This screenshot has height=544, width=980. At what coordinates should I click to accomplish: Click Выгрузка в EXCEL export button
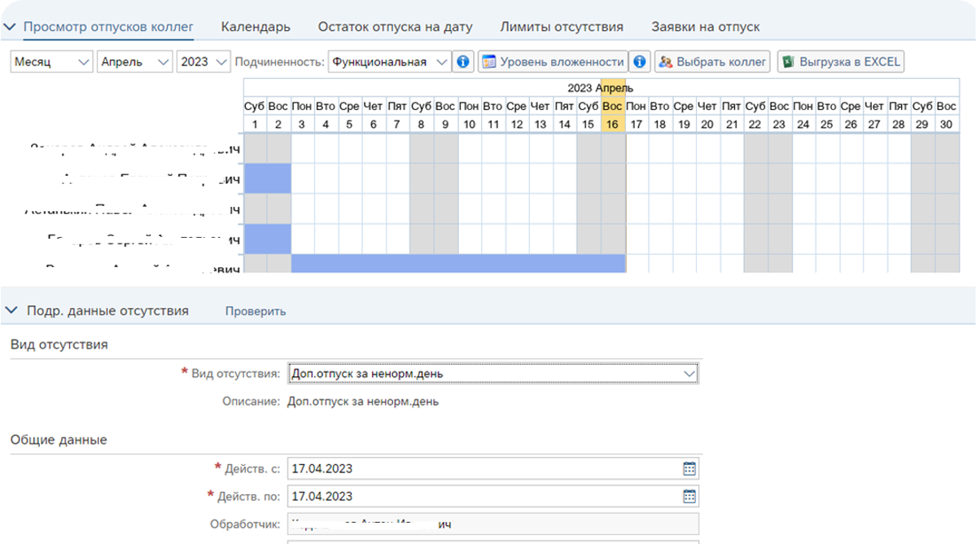(840, 62)
